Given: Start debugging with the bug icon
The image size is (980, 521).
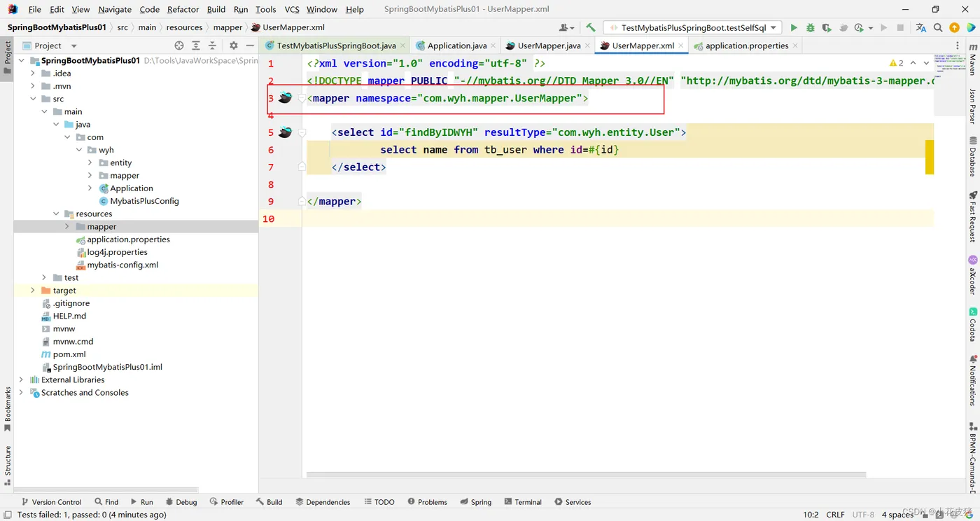Looking at the screenshot, I should tap(811, 27).
